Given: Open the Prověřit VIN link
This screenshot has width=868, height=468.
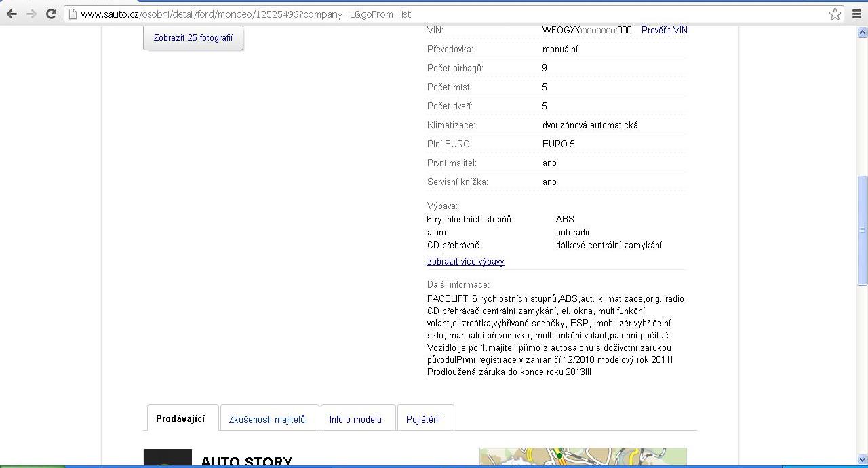Looking at the screenshot, I should pyautogui.click(x=664, y=30).
